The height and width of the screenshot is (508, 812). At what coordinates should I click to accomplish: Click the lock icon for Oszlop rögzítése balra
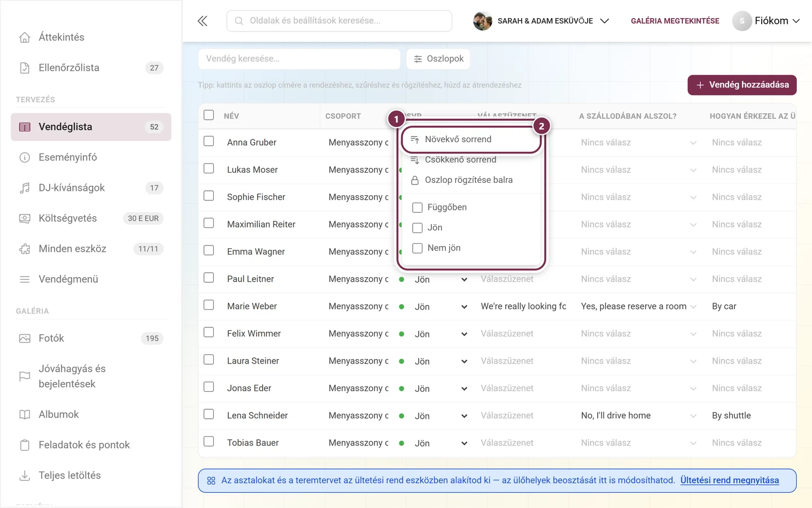click(x=415, y=181)
